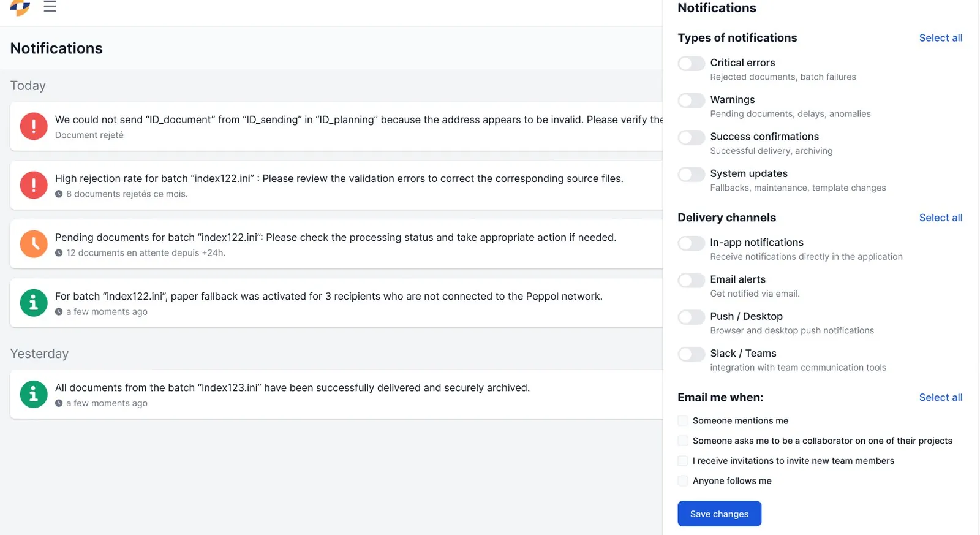This screenshot has width=980, height=535.
Task: Open paper fallback Peppol notification
Action: [336, 303]
